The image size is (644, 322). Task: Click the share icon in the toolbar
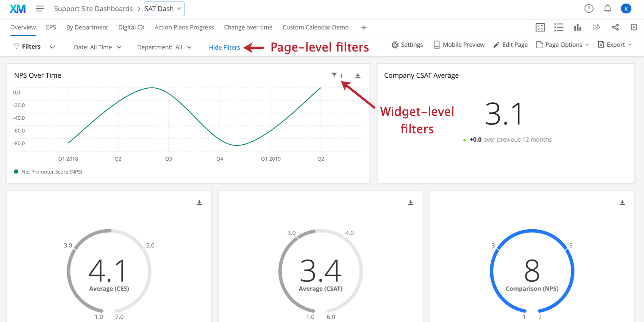click(615, 27)
